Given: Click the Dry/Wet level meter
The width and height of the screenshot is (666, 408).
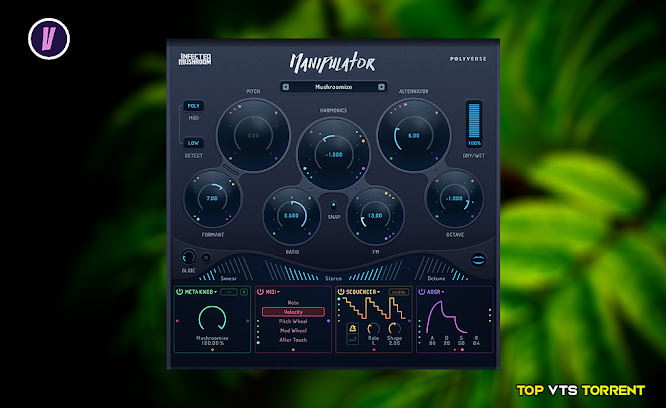Looking at the screenshot, I should [x=474, y=121].
